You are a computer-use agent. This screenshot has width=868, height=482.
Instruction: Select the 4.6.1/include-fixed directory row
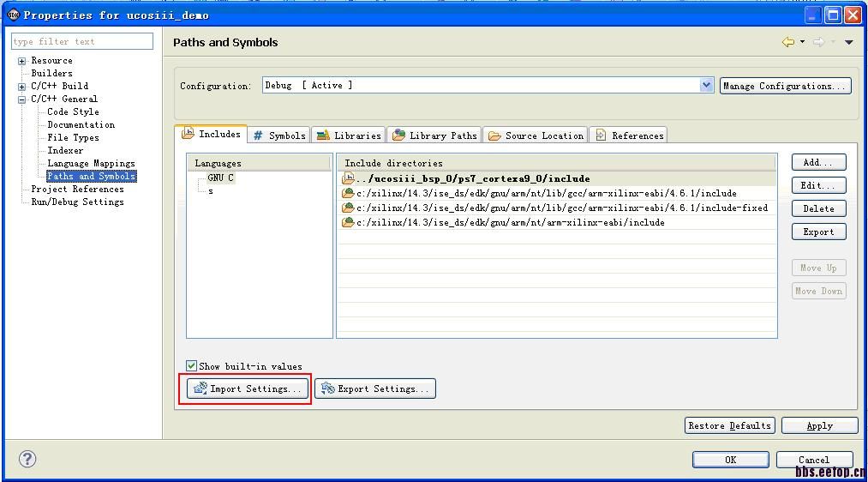[x=557, y=208]
